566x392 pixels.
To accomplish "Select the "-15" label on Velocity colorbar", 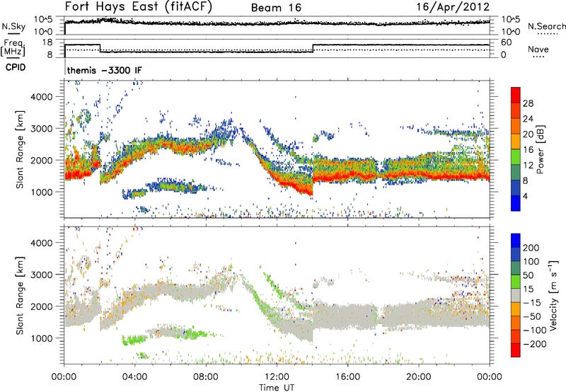I will [x=531, y=303].
